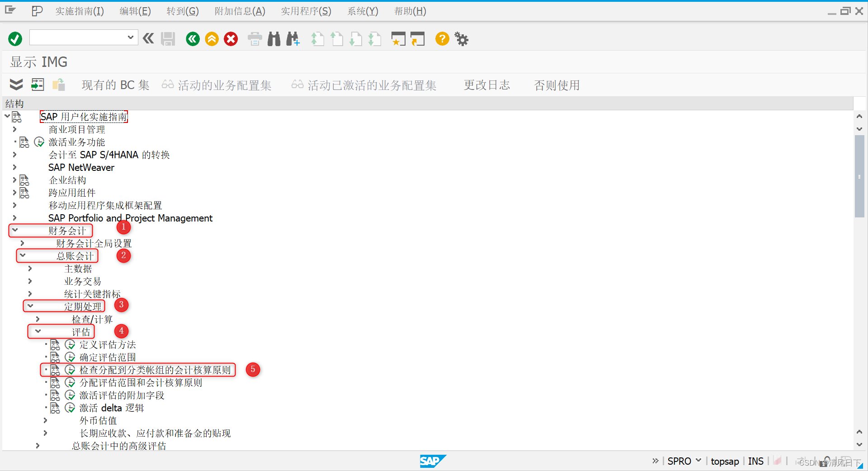Open the 系统(Y) menu

(x=363, y=11)
